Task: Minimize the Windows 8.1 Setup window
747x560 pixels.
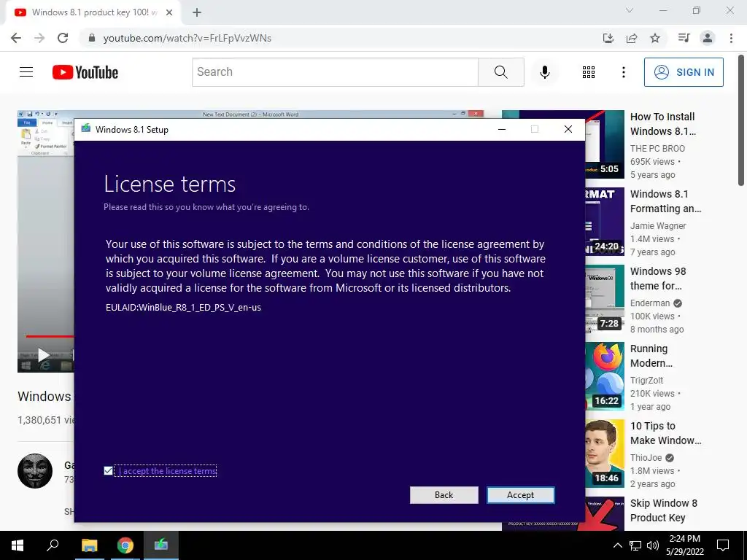Action: [502, 130]
